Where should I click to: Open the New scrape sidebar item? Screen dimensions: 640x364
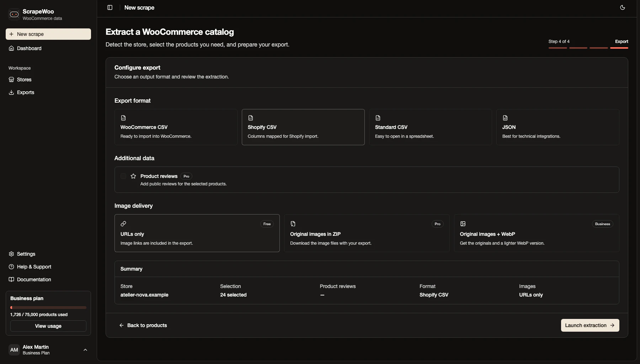coord(48,34)
